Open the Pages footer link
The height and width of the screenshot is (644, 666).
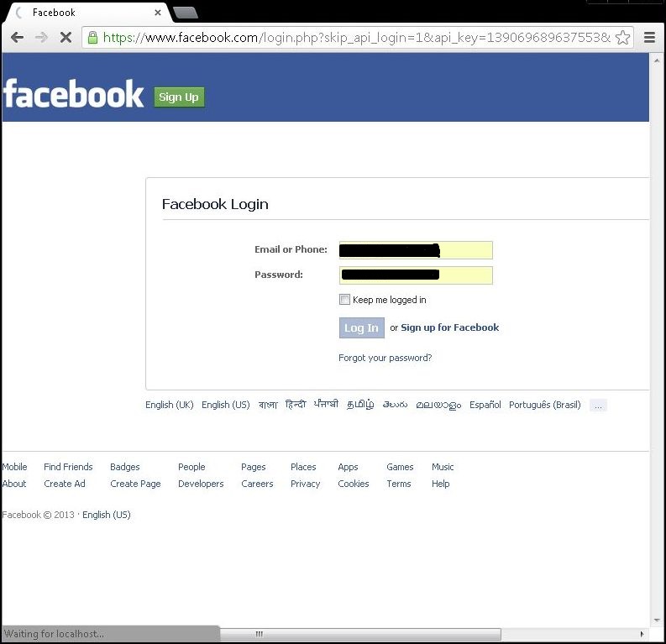pos(253,467)
